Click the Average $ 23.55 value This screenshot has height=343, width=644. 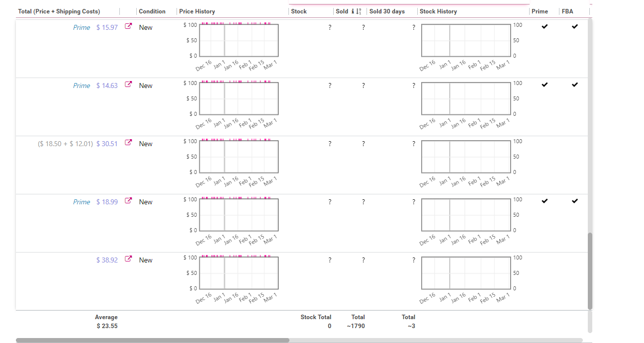107,326
